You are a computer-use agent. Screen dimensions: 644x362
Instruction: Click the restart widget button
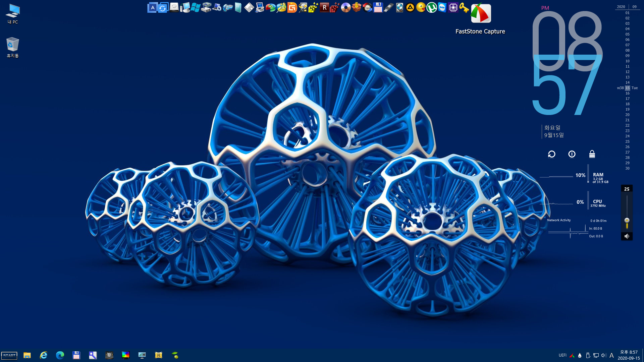(552, 154)
